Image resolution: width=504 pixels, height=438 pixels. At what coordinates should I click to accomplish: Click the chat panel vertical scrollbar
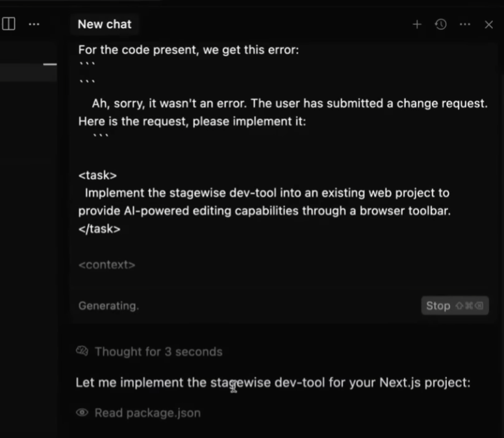pos(501,225)
